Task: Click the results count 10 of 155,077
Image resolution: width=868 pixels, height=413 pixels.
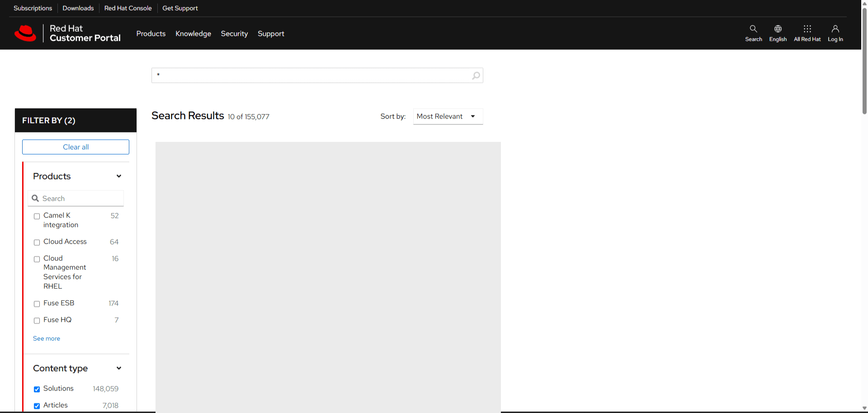Action: pos(249,117)
